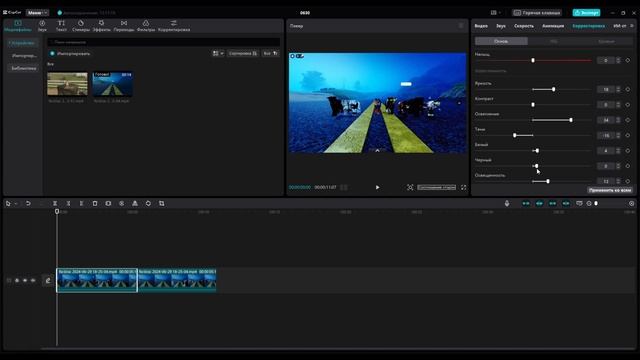Zoom out the timeline with the minus icon
The image size is (640, 360).
click(x=589, y=203)
